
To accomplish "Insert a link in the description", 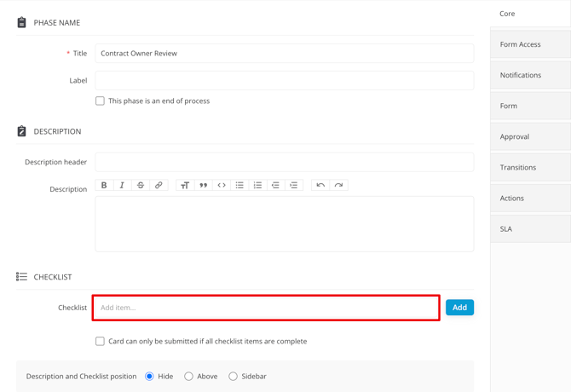I will point(159,185).
